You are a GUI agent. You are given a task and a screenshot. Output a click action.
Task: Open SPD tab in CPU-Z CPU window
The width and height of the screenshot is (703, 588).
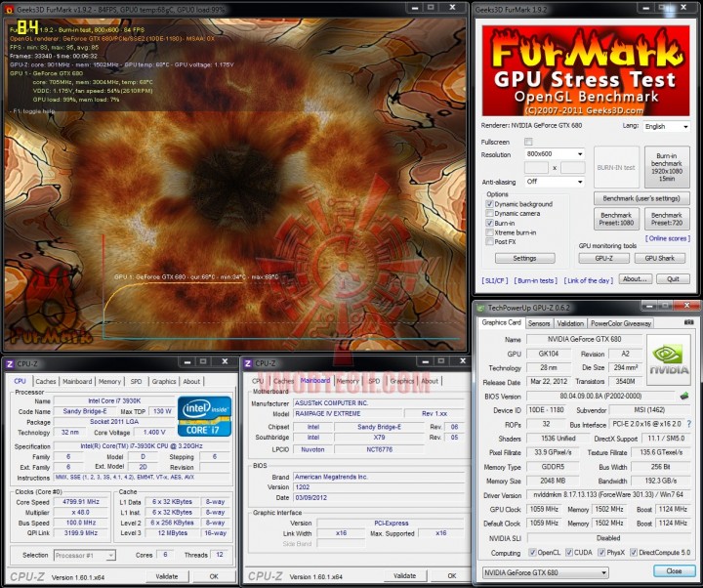pyautogui.click(x=136, y=381)
